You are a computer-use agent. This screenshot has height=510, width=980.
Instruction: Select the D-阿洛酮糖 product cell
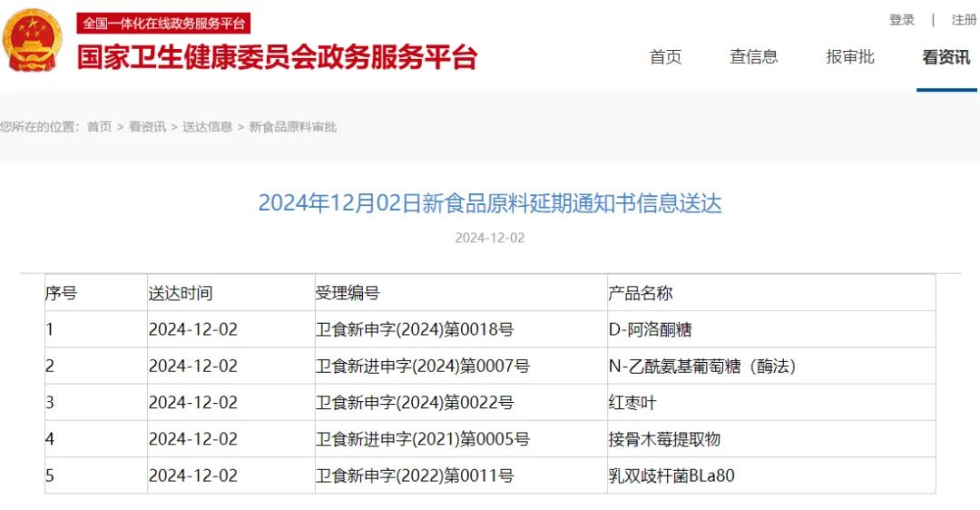tap(771, 329)
